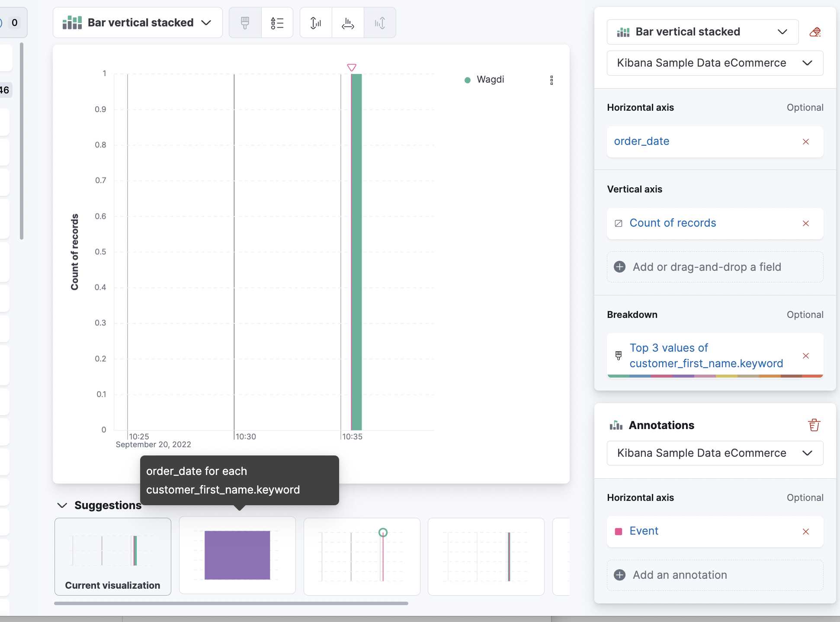840x622 pixels.
Task: Open the chart options three-dot menu
Action: tap(551, 80)
